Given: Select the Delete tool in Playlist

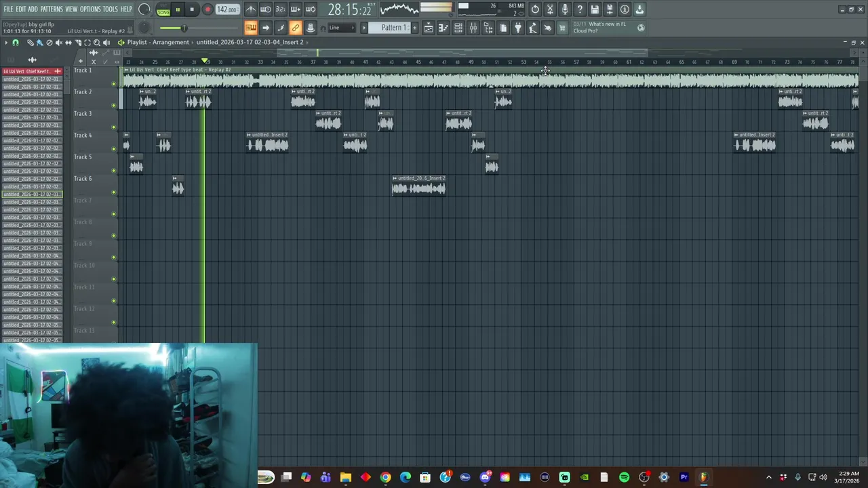Looking at the screenshot, I should tap(49, 43).
